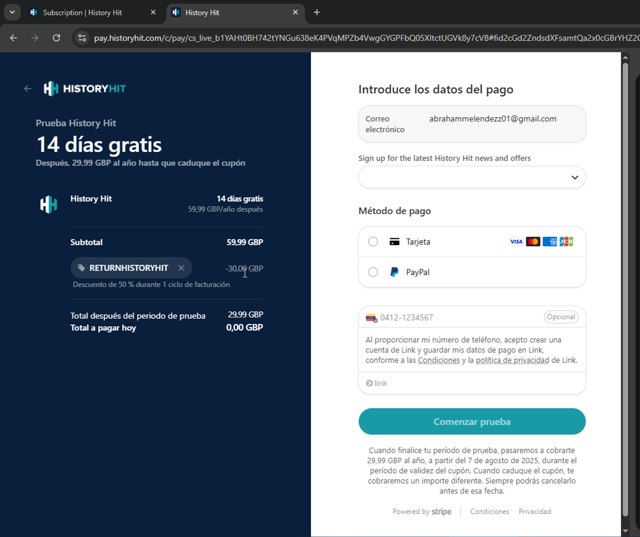Open the tab search dropdown
640x537 pixels.
tap(12, 12)
